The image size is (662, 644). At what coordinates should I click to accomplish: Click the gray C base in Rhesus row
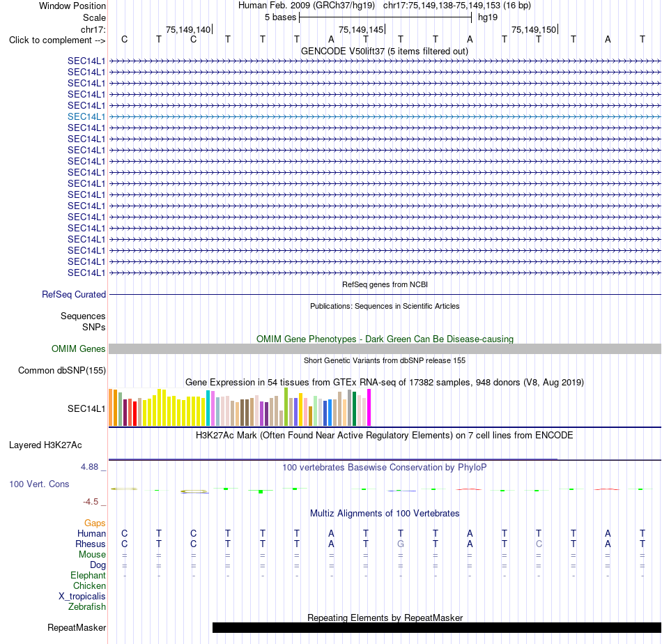(x=539, y=544)
